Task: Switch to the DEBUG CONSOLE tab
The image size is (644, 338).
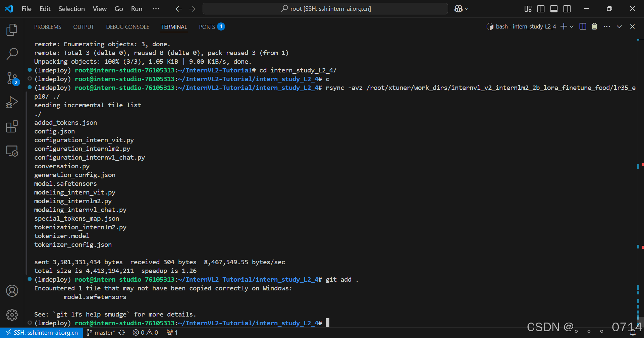Action: (127, 27)
